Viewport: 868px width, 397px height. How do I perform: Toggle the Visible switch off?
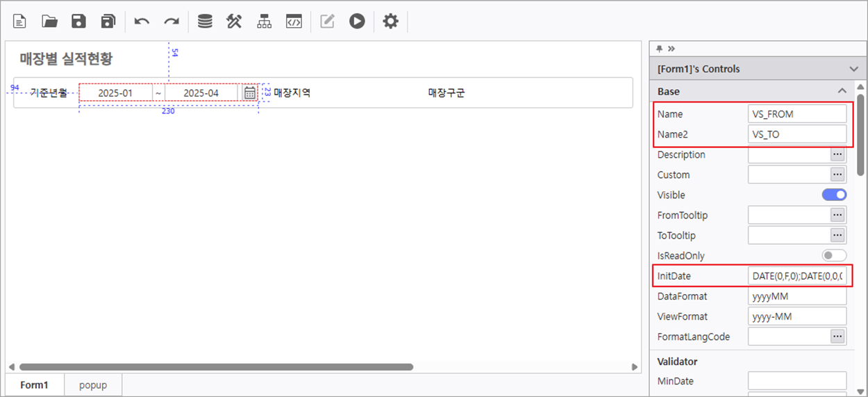834,195
